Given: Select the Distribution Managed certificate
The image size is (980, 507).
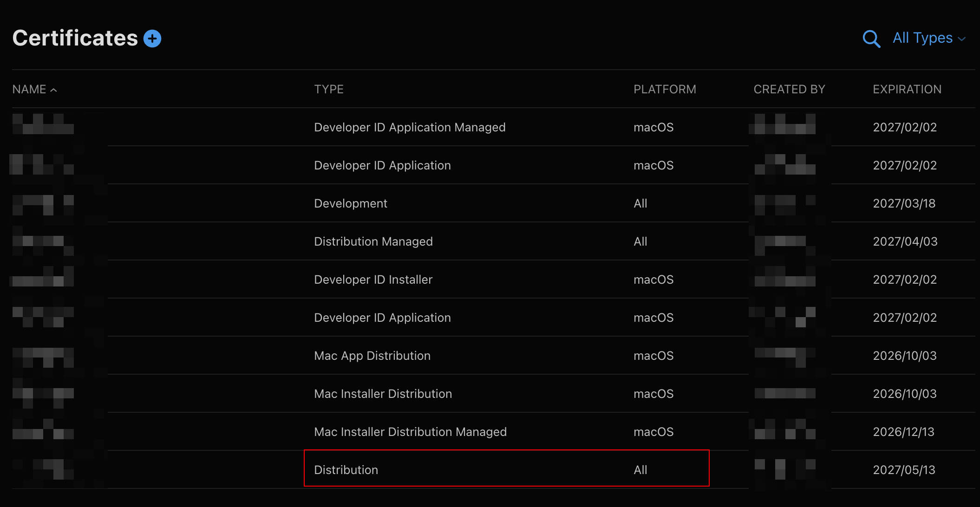Looking at the screenshot, I should click(493, 241).
